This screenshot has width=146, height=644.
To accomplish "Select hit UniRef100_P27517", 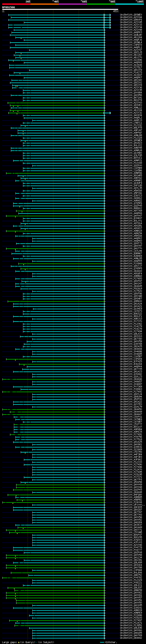I will coord(131,67).
